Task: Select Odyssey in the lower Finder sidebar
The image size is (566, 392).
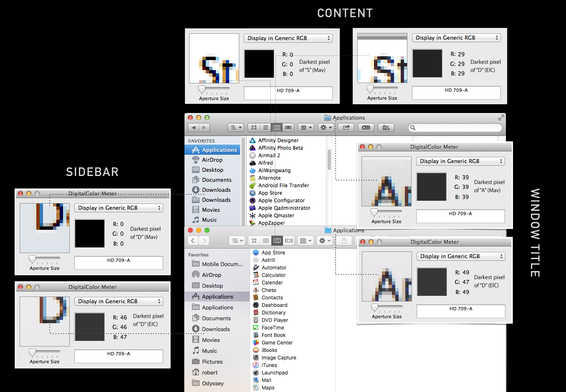Action: (217, 383)
